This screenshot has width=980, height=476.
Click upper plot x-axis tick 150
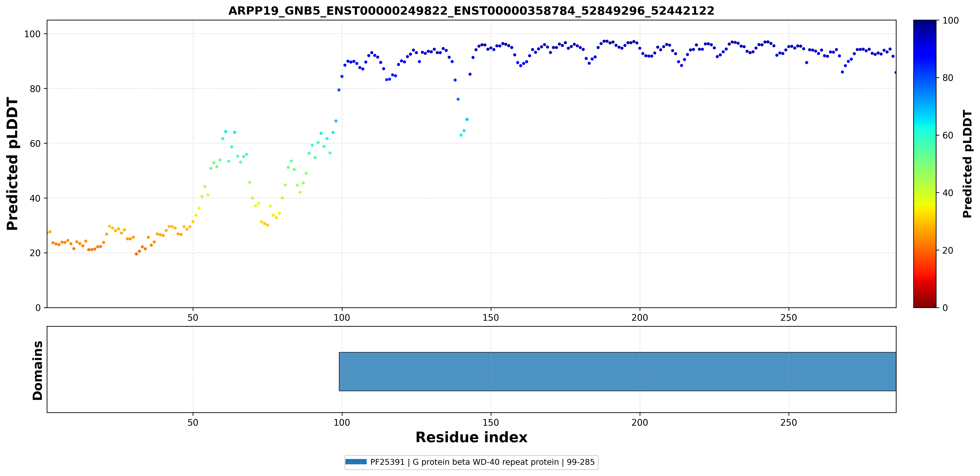coord(491,318)
